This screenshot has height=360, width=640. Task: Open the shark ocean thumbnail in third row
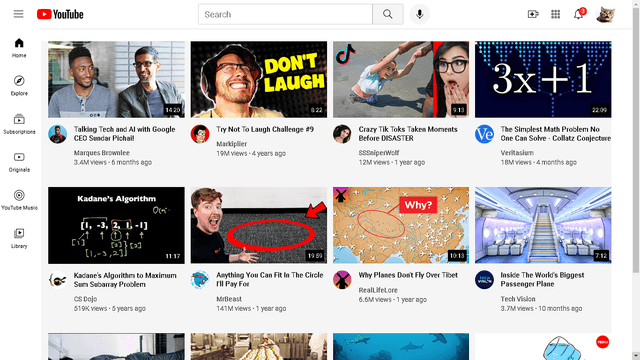tap(401, 347)
